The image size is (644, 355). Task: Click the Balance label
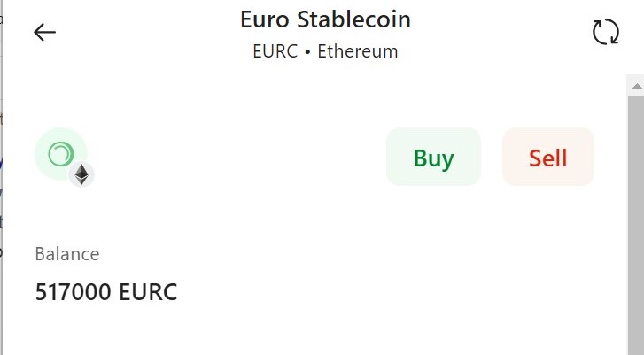tap(67, 254)
